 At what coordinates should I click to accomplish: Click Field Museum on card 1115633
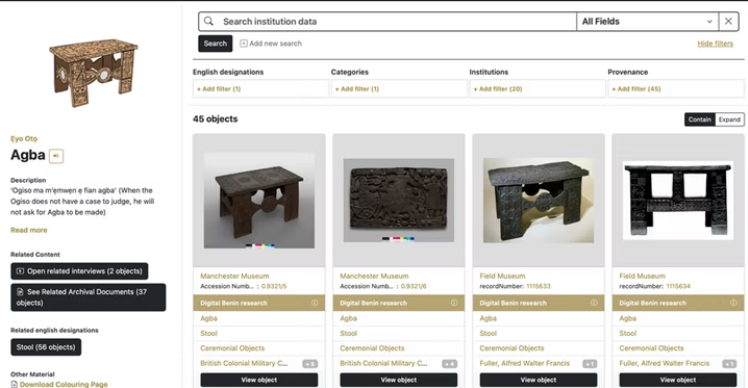[502, 276]
